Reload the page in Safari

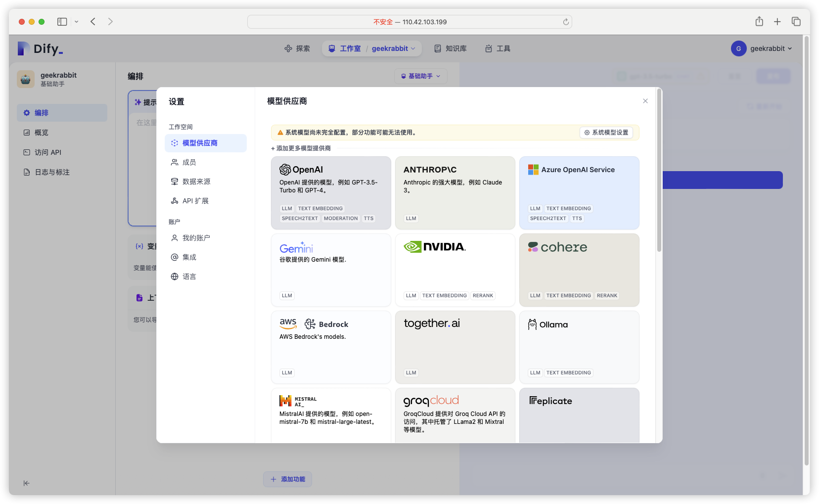coord(566,22)
